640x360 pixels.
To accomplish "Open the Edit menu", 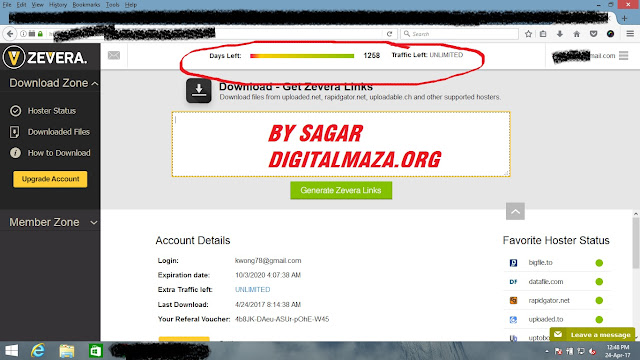I will pyautogui.click(x=21, y=5).
